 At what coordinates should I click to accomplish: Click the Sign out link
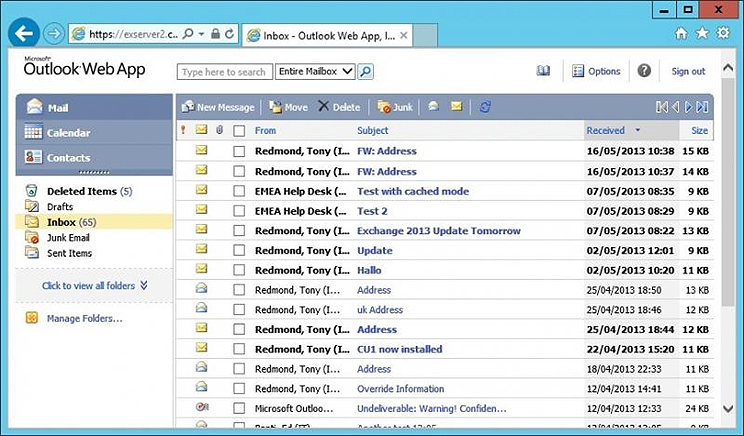point(688,72)
